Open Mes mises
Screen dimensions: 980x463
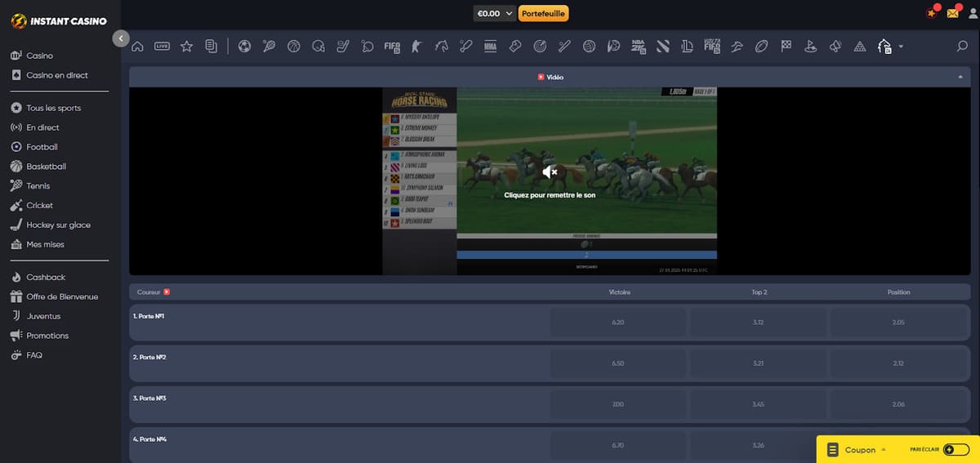point(45,244)
